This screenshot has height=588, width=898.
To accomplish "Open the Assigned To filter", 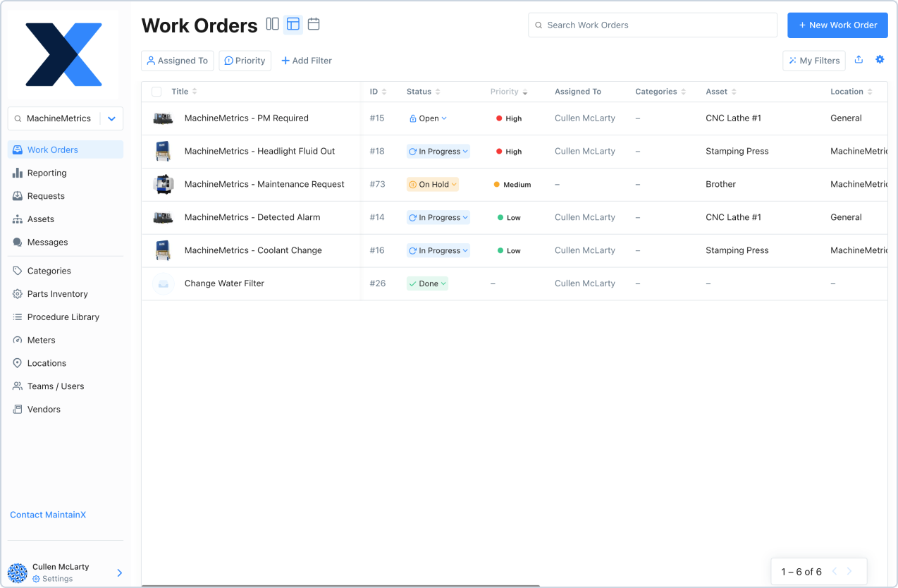I will pyautogui.click(x=178, y=61).
